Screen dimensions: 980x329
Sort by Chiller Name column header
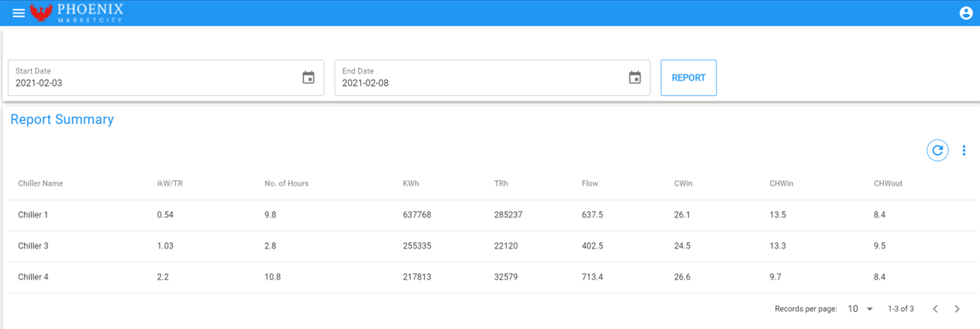pyautogui.click(x=40, y=183)
